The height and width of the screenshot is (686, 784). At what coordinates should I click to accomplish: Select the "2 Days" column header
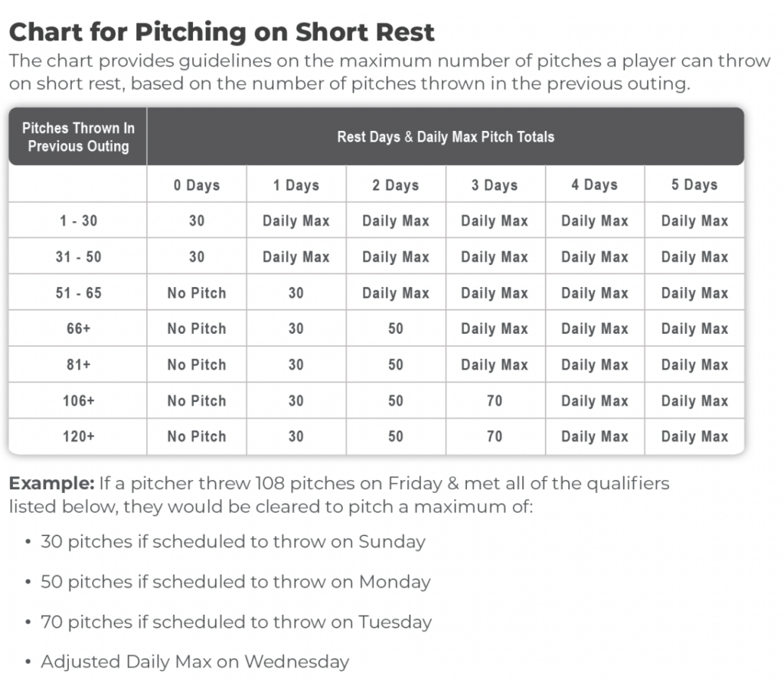point(395,185)
